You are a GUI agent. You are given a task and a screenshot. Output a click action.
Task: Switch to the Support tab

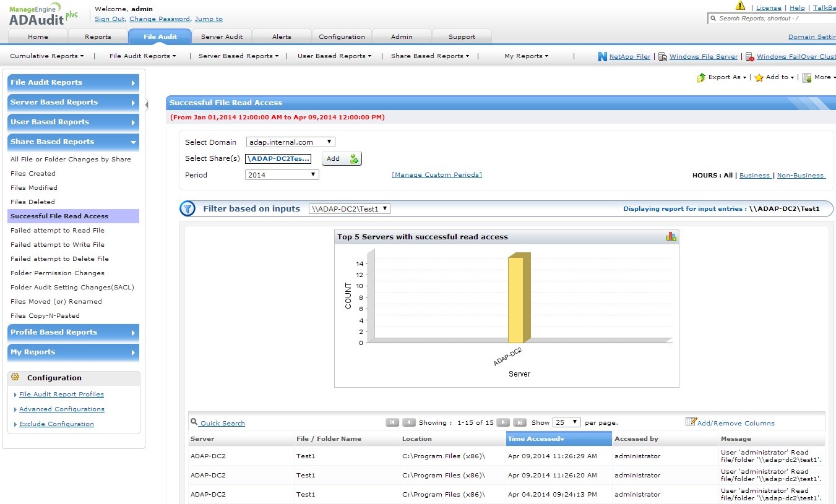point(462,37)
